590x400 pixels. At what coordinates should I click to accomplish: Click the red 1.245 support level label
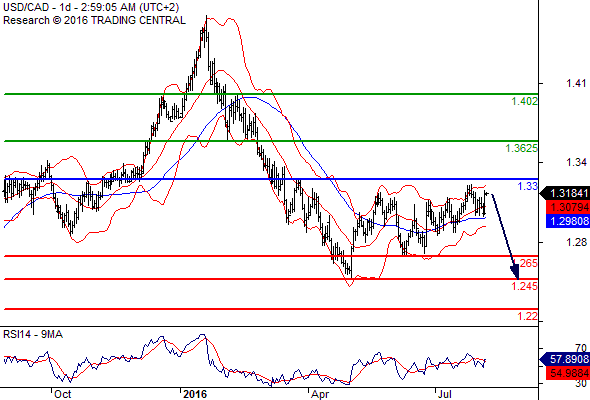tap(525, 286)
